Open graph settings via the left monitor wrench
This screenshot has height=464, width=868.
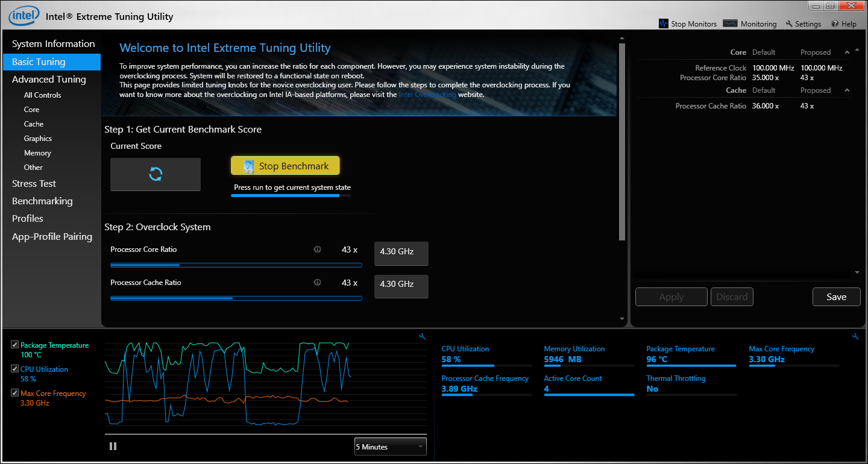pyautogui.click(x=422, y=336)
